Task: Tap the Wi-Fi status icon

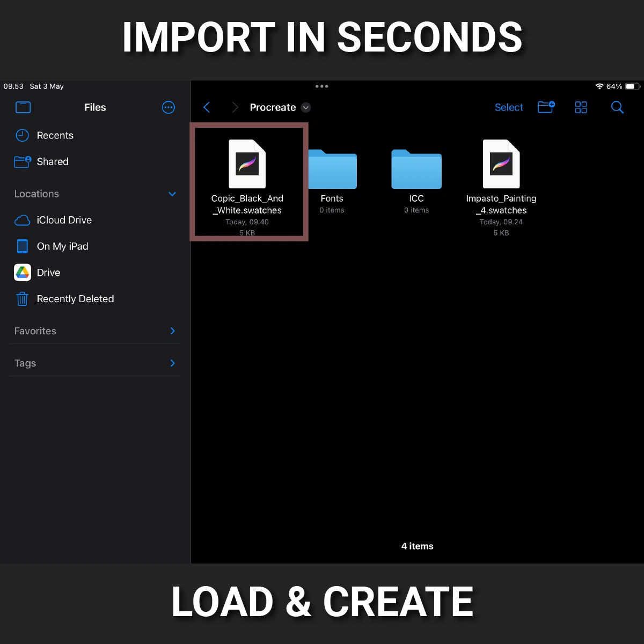Action: point(599,86)
